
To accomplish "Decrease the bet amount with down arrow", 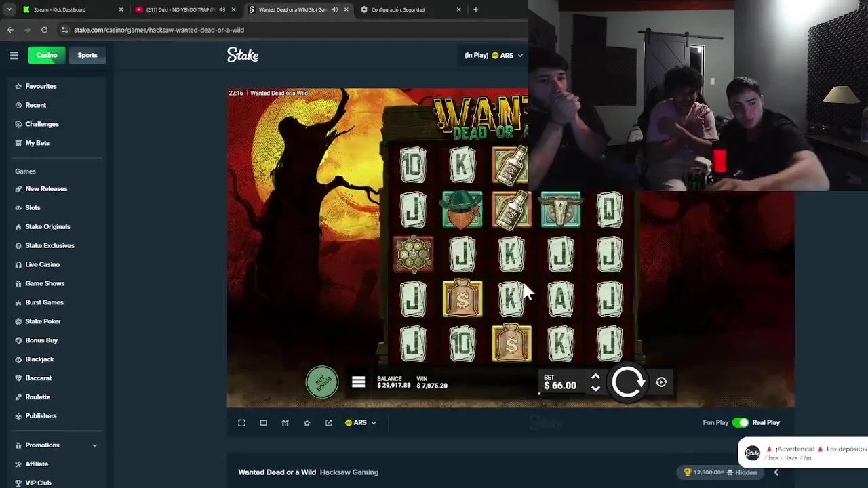I will click(x=595, y=388).
